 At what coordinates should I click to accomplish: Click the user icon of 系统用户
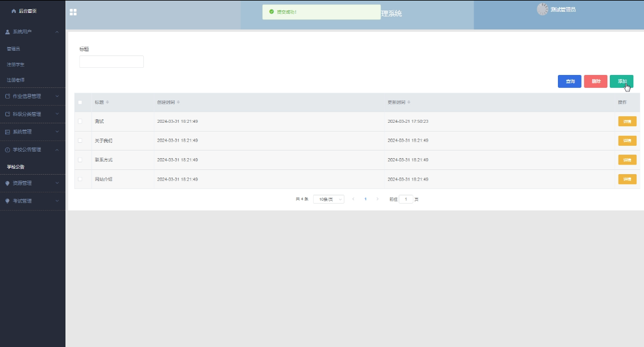tap(8, 32)
